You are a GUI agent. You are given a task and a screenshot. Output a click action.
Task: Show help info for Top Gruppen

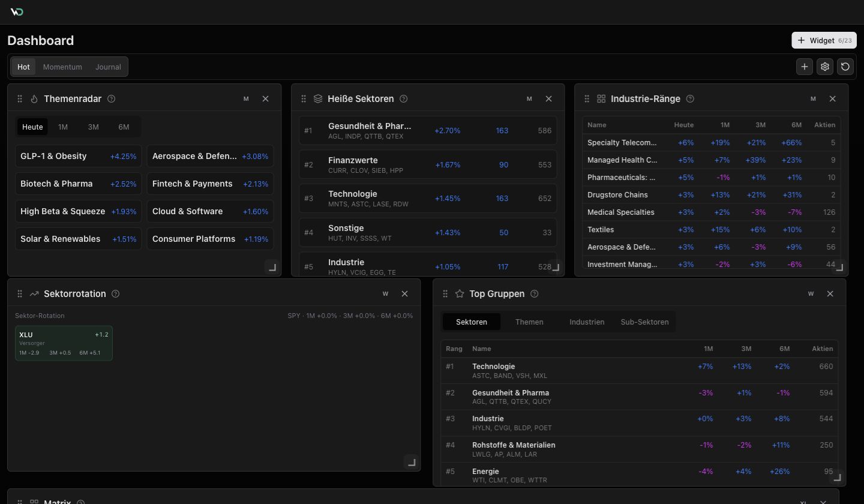tap(535, 293)
